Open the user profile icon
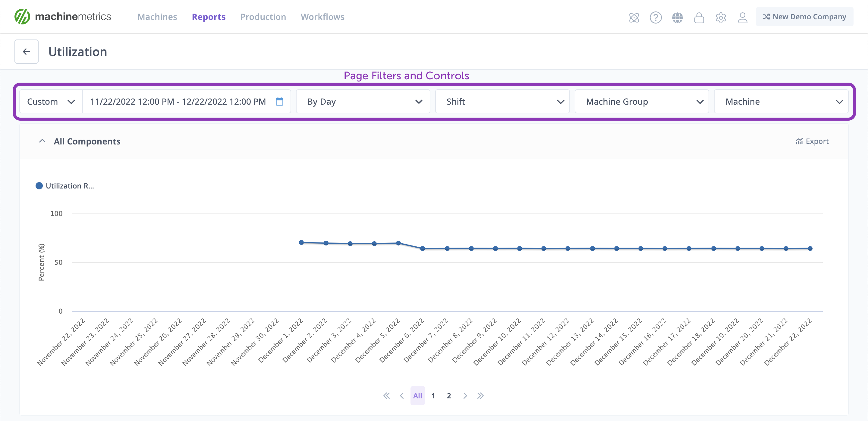Screen dimensions: 868x421 click(742, 17)
